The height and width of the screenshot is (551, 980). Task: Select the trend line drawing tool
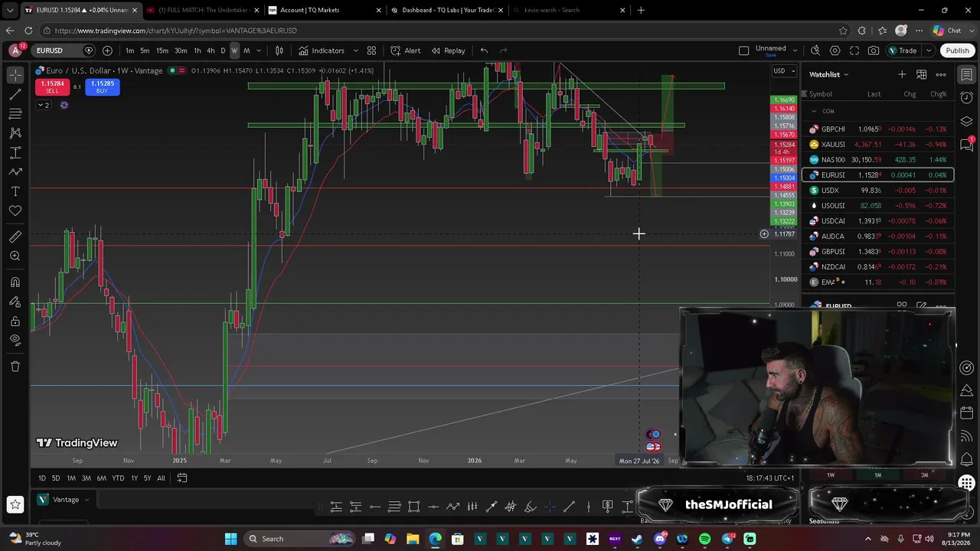[x=15, y=94]
